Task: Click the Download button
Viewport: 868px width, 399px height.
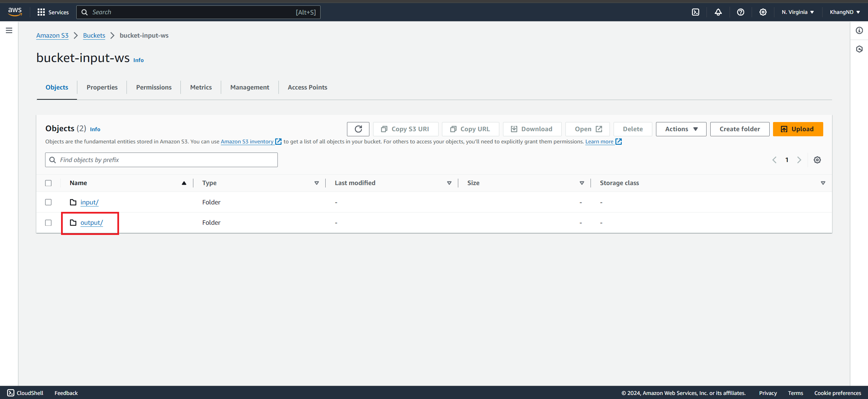Action: (532, 129)
